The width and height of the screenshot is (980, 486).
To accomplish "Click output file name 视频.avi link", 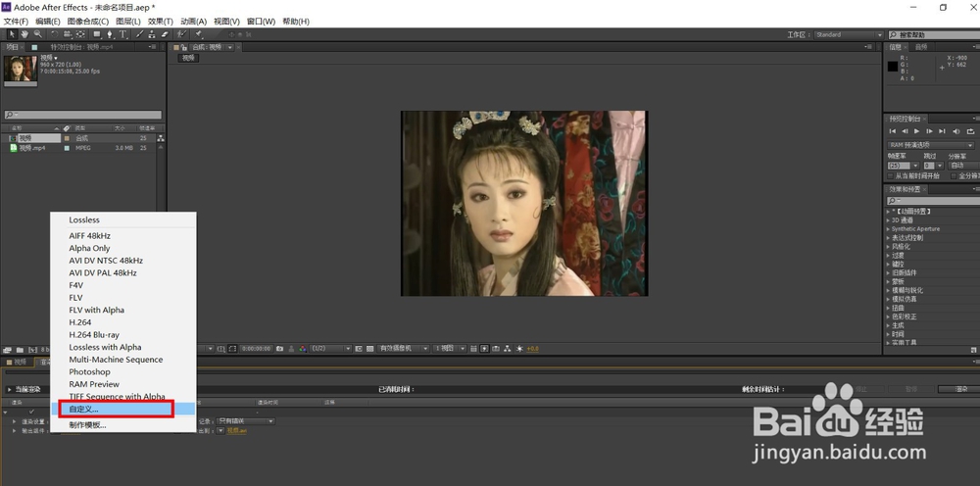I will (x=237, y=430).
